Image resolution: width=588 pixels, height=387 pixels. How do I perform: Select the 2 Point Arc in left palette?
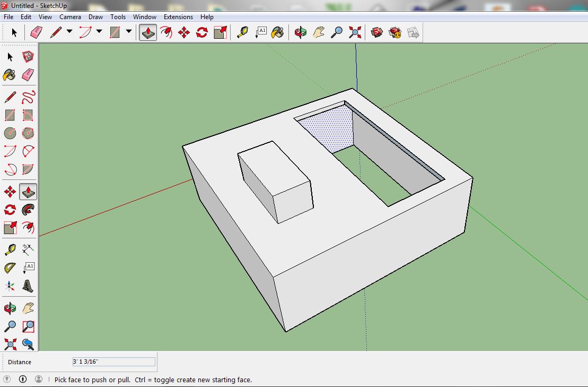(x=10, y=151)
